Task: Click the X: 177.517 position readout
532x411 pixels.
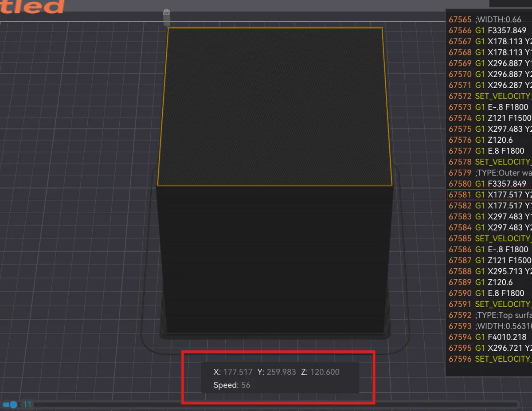Action: coord(233,372)
